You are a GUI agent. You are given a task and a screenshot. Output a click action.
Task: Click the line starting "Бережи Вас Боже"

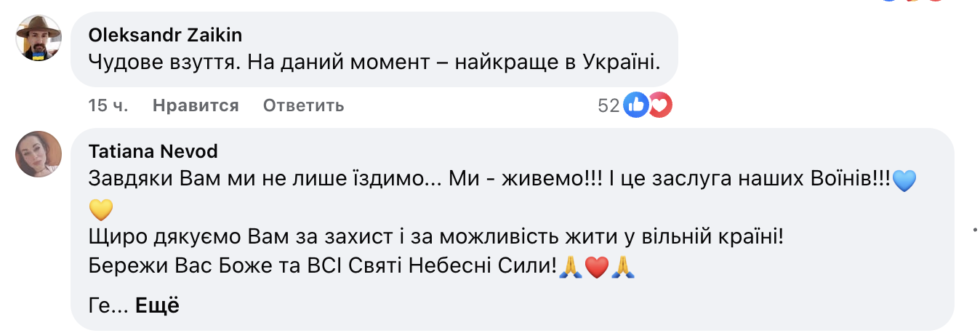(320, 267)
